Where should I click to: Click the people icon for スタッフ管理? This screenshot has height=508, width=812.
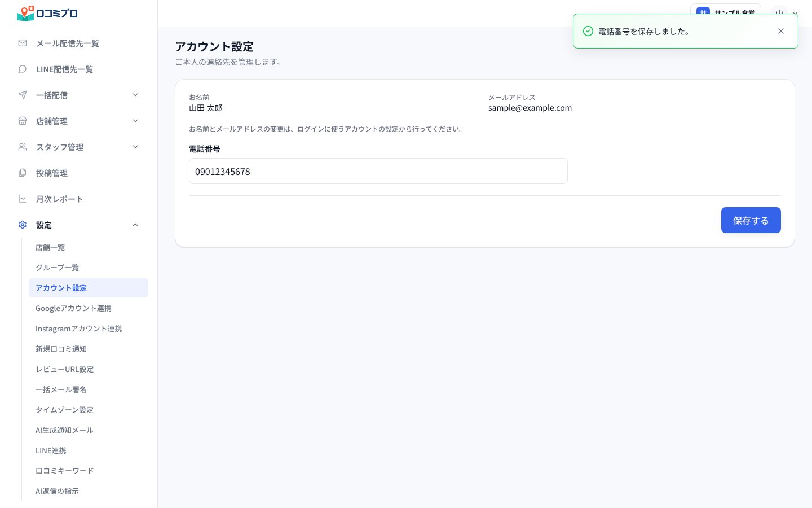23,147
